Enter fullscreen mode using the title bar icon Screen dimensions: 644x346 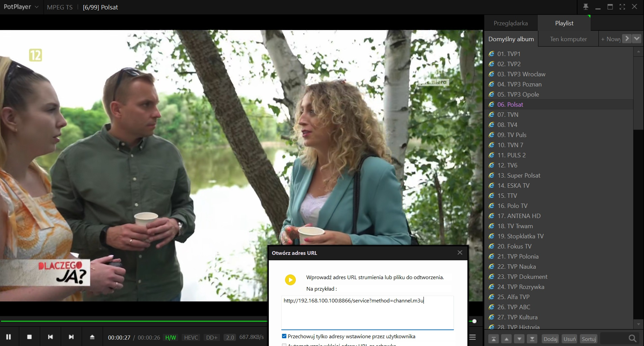622,7
